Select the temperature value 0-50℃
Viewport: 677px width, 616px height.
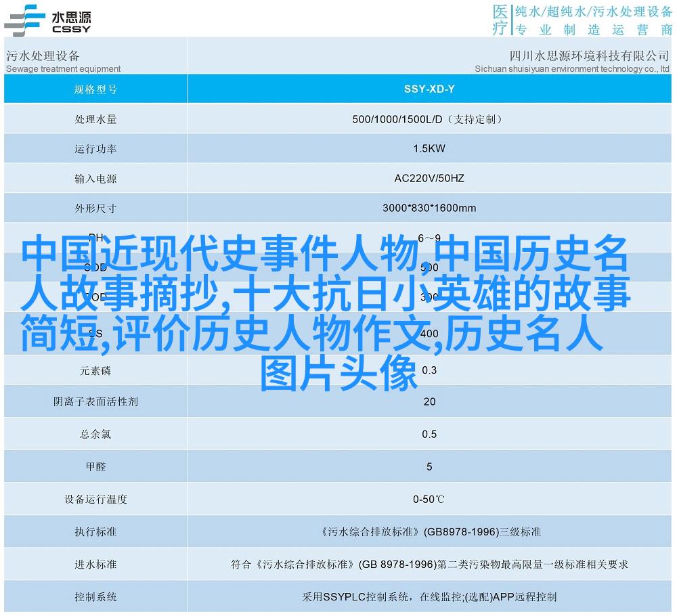429,500
